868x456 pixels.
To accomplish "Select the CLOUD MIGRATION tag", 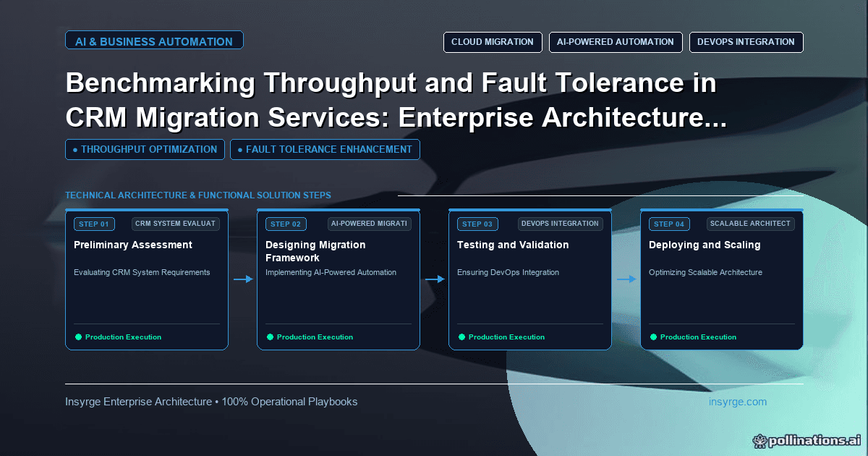I will point(493,42).
